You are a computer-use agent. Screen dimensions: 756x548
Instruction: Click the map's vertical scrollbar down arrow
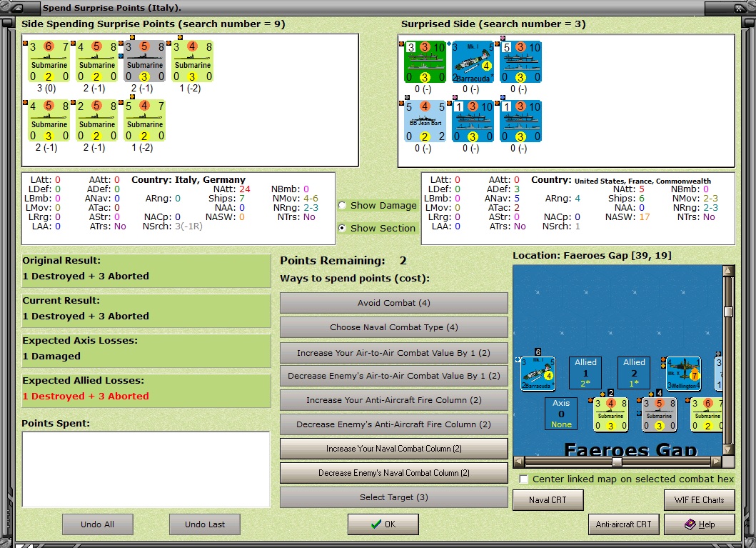coord(729,449)
